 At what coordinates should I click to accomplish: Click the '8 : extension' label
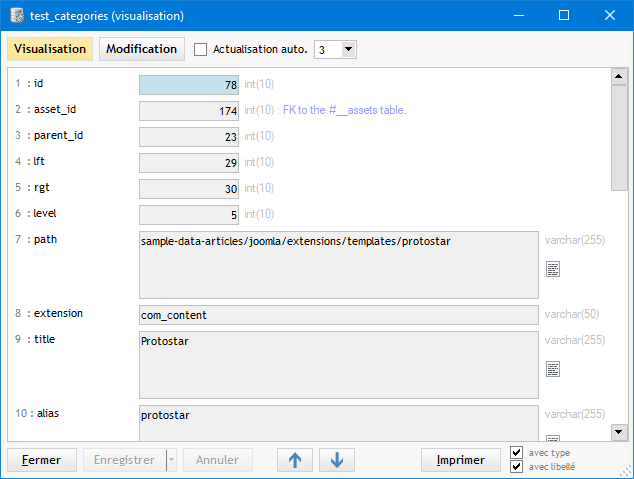(x=49, y=313)
